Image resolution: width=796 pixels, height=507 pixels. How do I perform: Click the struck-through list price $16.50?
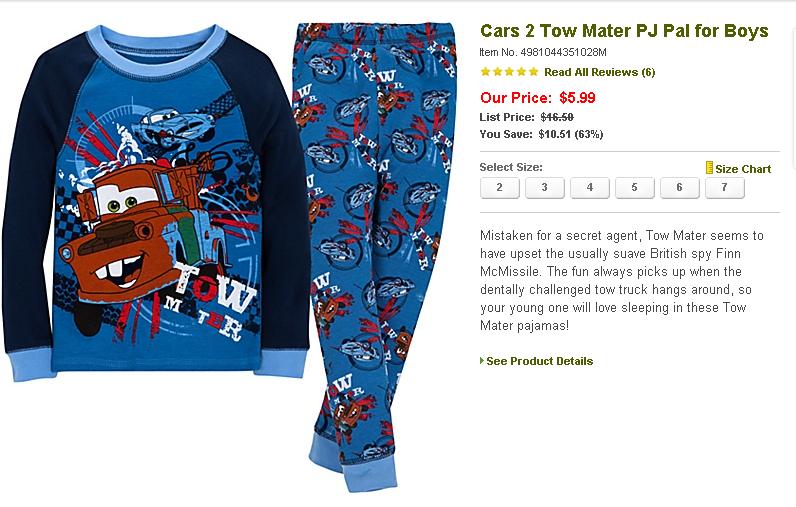point(557,117)
